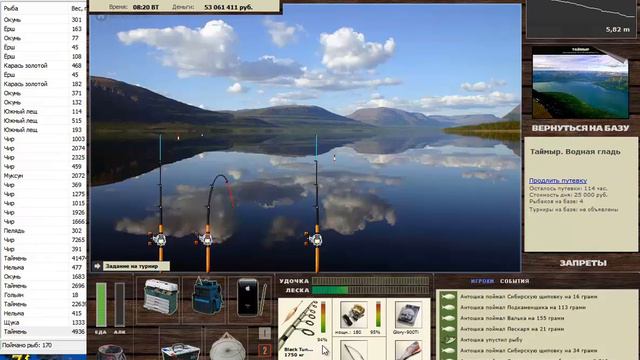
Task: Click the depth profile chart showing 5,82 m
Action: pyautogui.click(x=581, y=18)
